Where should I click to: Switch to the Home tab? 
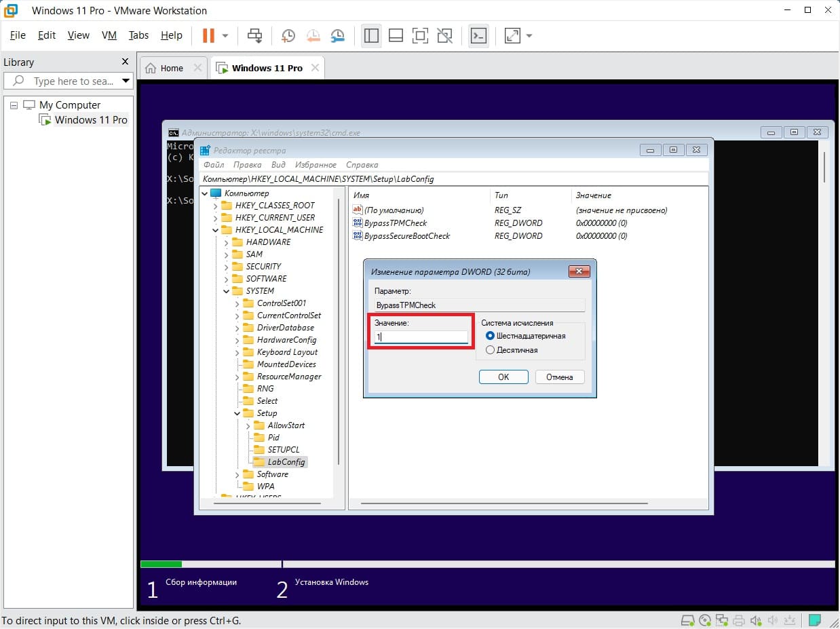pyautogui.click(x=172, y=68)
